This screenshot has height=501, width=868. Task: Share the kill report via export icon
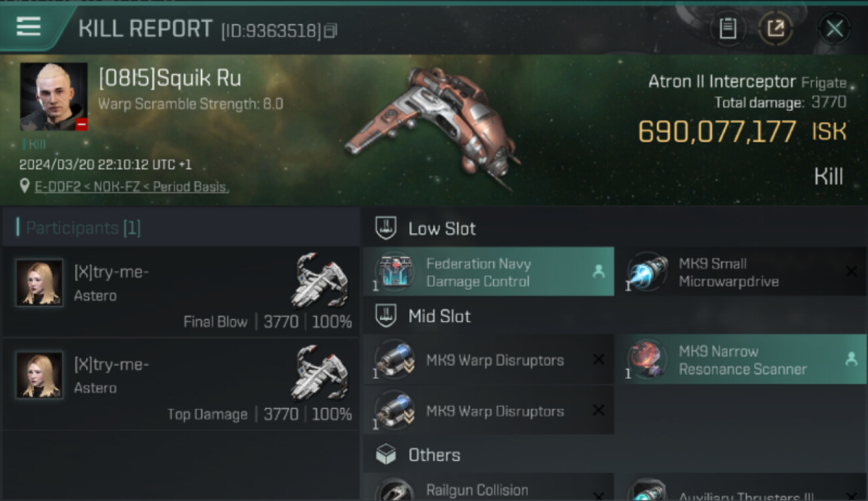click(x=776, y=29)
